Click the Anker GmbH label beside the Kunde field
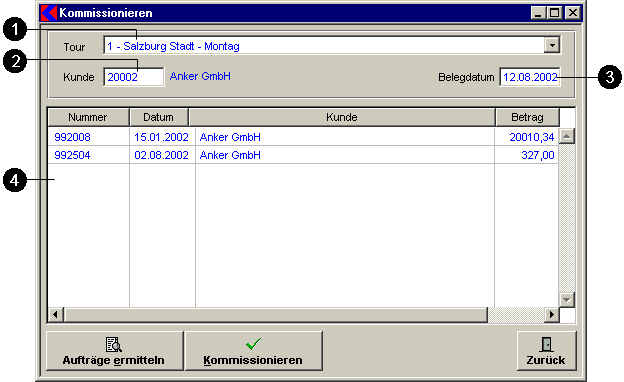Viewport: 624px width, 382px height. (x=200, y=76)
